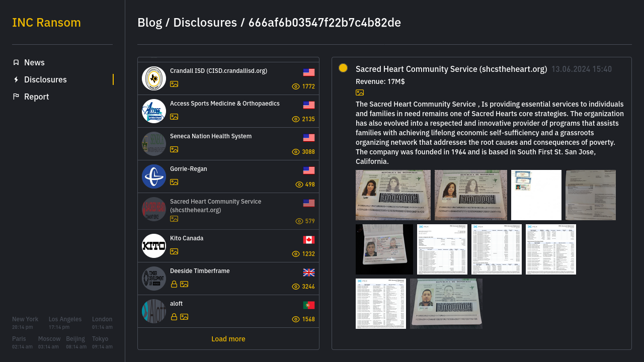Click the Gorrie-Regan round logo

coord(154,176)
